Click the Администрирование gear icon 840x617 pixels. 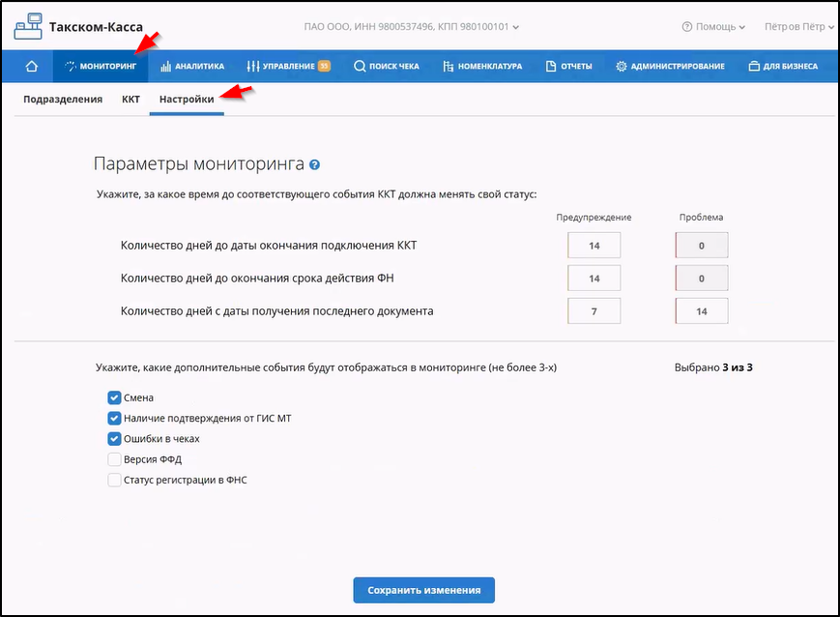[621, 66]
